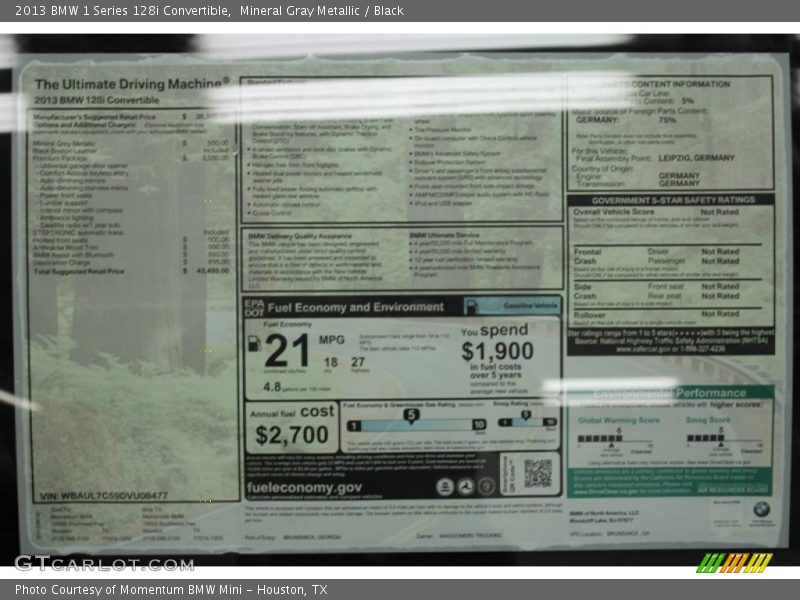Image resolution: width=800 pixels, height=600 pixels.
Task: Click the $1,900 fuel cost figure
Action: click(497, 351)
